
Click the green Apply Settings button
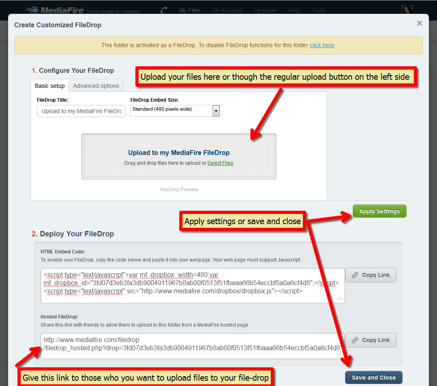379,211
